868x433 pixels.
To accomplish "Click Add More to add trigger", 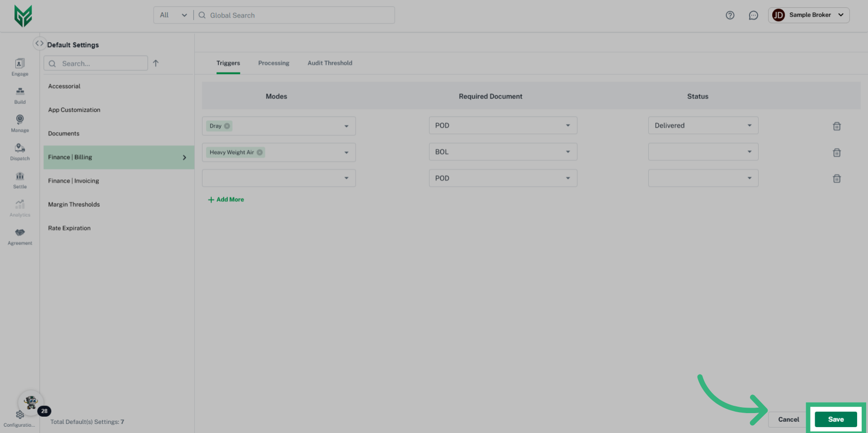I will coord(226,200).
